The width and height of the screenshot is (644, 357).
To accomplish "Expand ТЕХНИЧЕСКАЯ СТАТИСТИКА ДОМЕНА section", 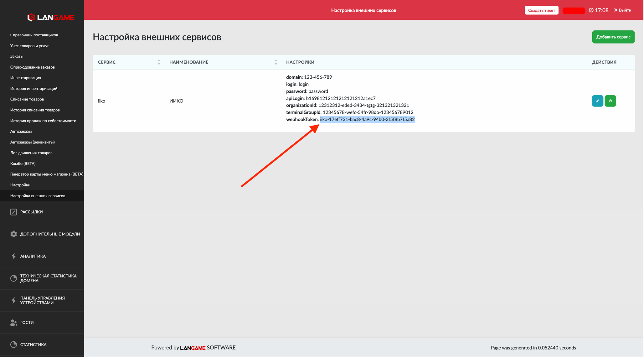I will (x=42, y=278).
